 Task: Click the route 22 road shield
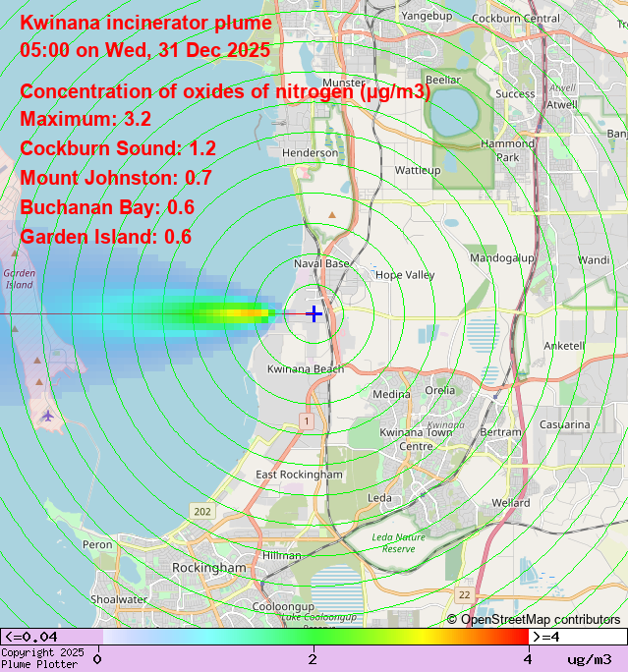pos(463,595)
